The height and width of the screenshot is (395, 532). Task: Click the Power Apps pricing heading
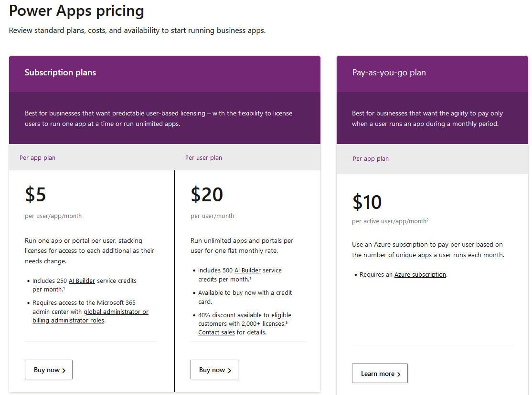pyautogui.click(x=77, y=10)
